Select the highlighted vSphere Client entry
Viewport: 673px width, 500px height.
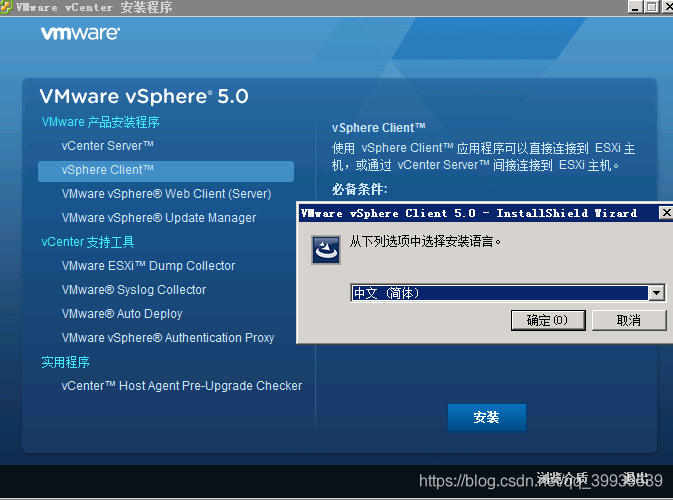(166, 171)
